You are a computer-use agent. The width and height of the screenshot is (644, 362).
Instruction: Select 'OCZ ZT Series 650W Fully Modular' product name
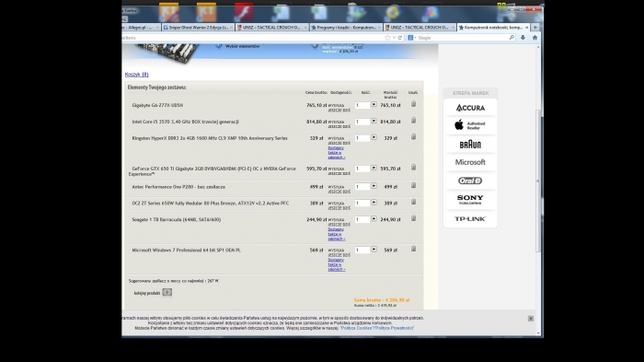point(211,204)
